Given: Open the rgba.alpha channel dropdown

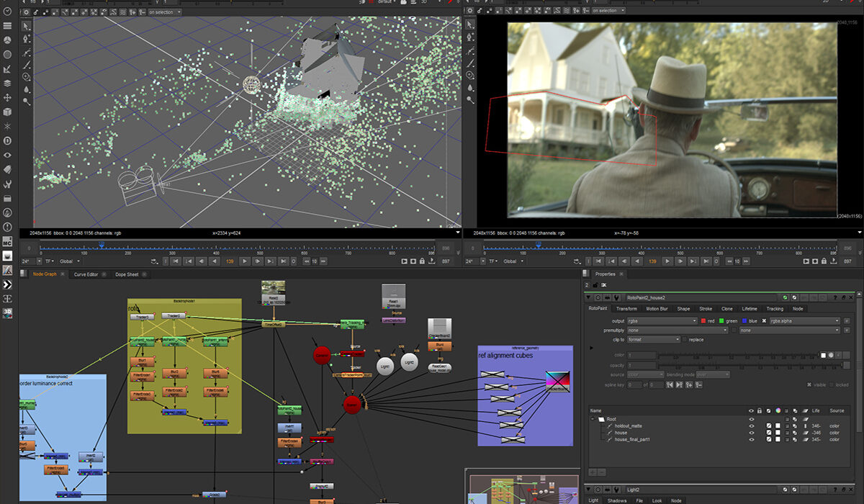Looking at the screenshot, I should (804, 320).
